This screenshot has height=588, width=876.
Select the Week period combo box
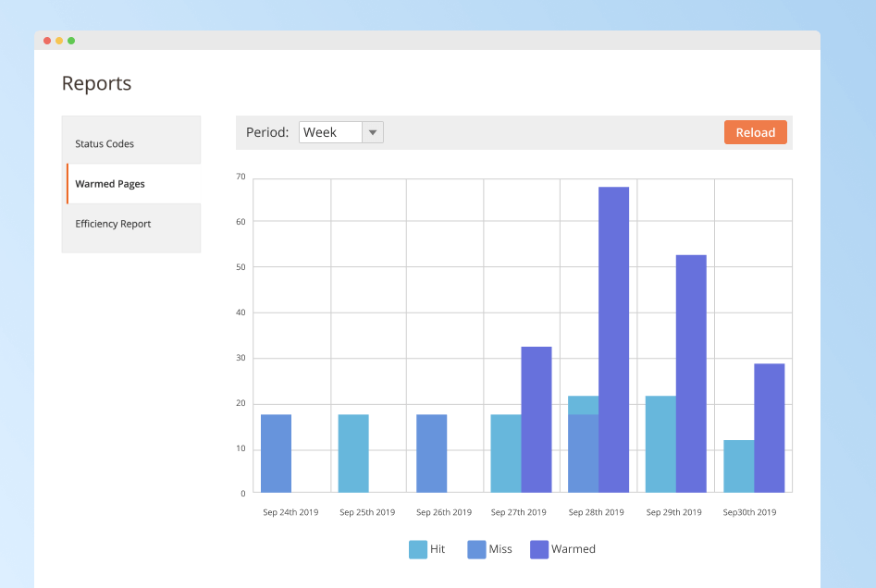point(331,132)
